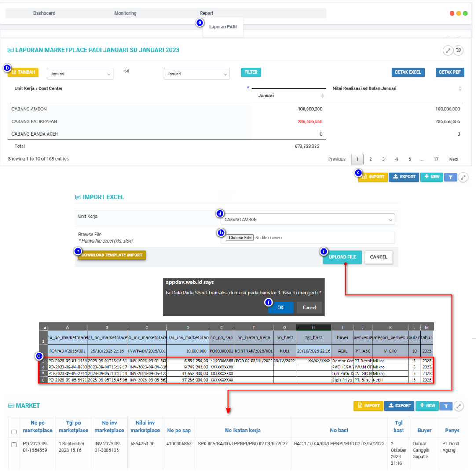Image resolution: width=476 pixels, height=471 pixels.
Task: Select spreadsheet column H header
Action: click(313, 327)
